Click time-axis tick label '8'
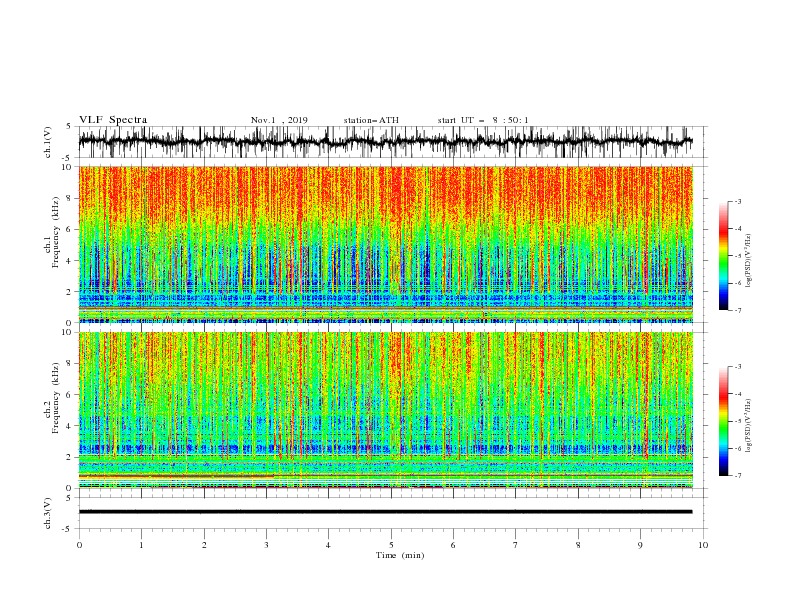The height and width of the screenshot is (612, 792). click(578, 545)
